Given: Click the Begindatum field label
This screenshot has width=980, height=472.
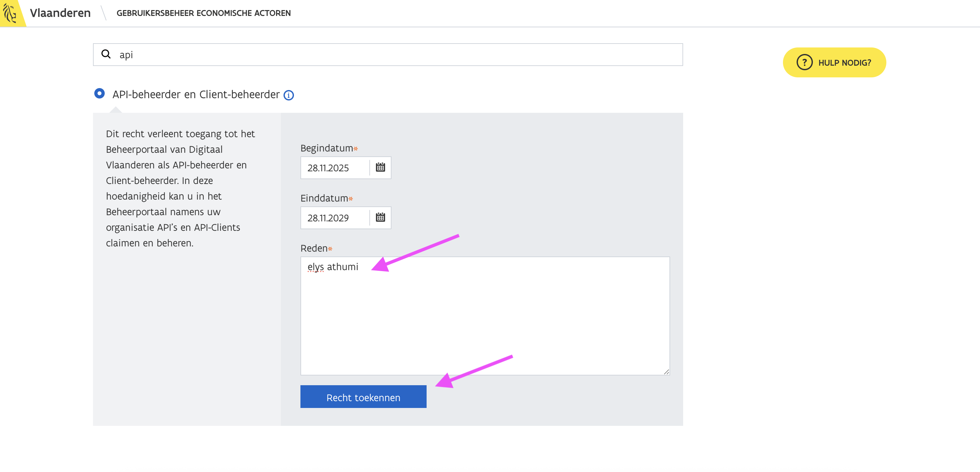Looking at the screenshot, I should [327, 148].
